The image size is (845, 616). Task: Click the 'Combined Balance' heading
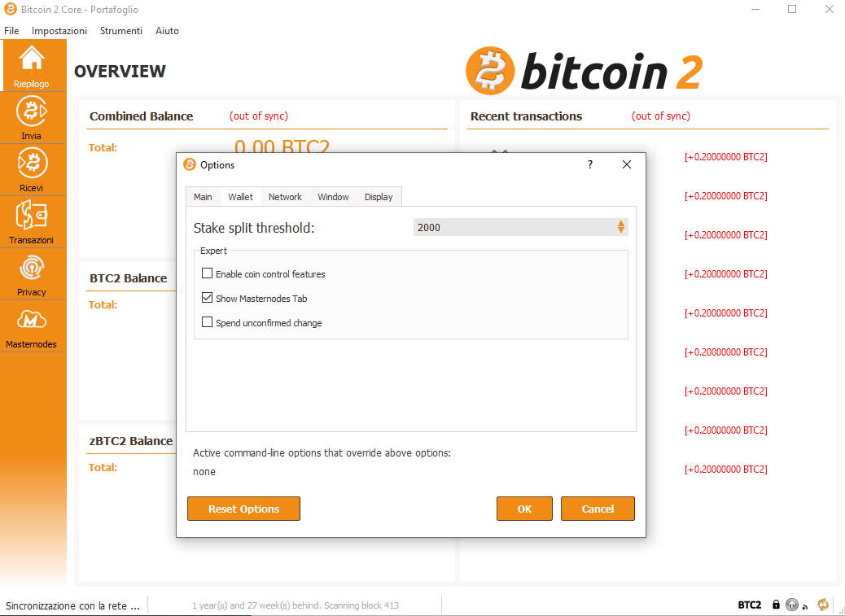(141, 116)
